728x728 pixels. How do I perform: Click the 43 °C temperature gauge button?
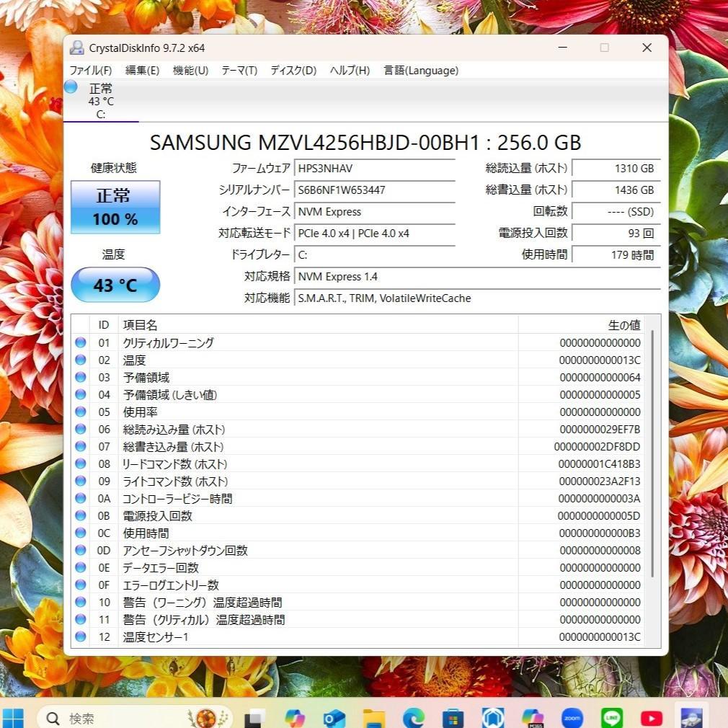point(115,285)
